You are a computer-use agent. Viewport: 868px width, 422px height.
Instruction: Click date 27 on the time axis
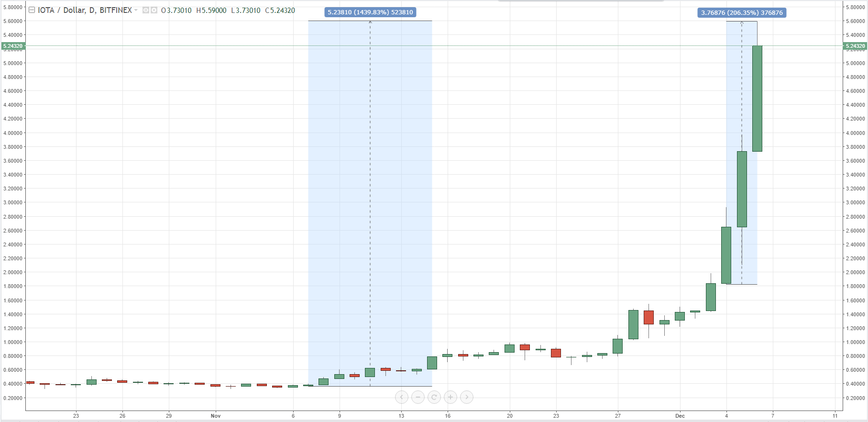618,416
